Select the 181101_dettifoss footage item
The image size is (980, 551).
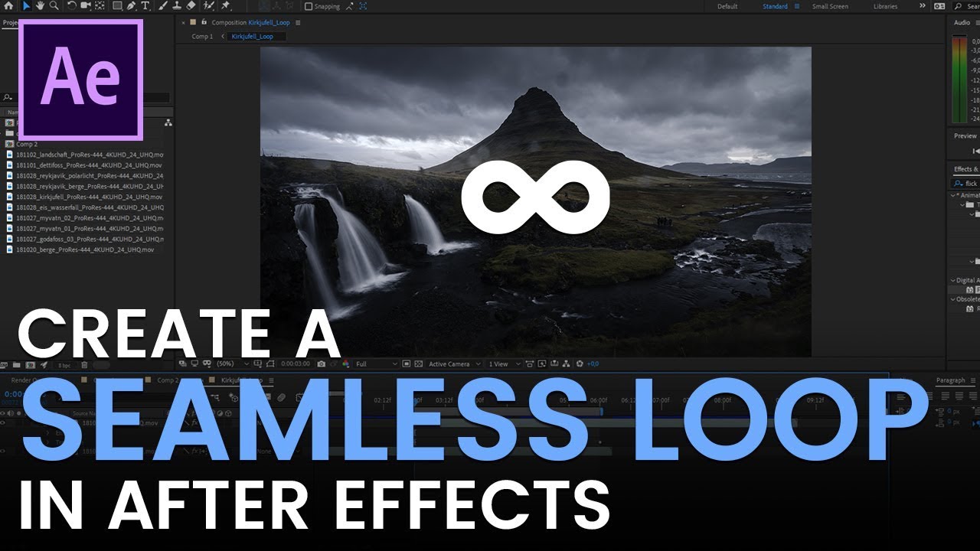pyautogui.click(x=89, y=165)
